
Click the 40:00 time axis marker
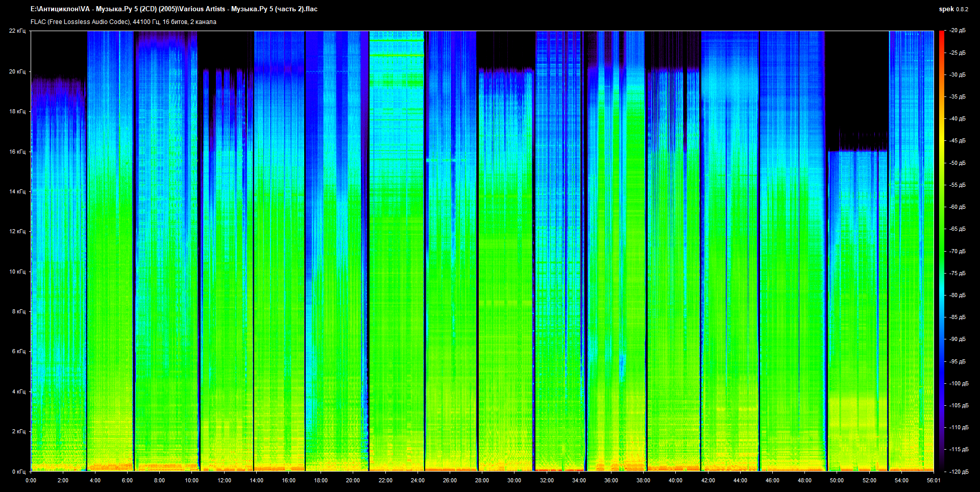(x=675, y=480)
